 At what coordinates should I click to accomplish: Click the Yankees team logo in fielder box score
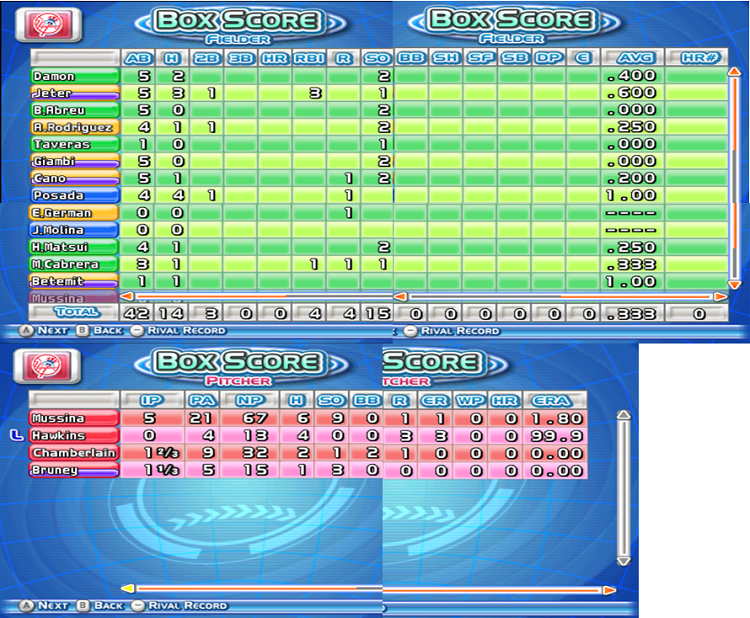tap(48, 25)
